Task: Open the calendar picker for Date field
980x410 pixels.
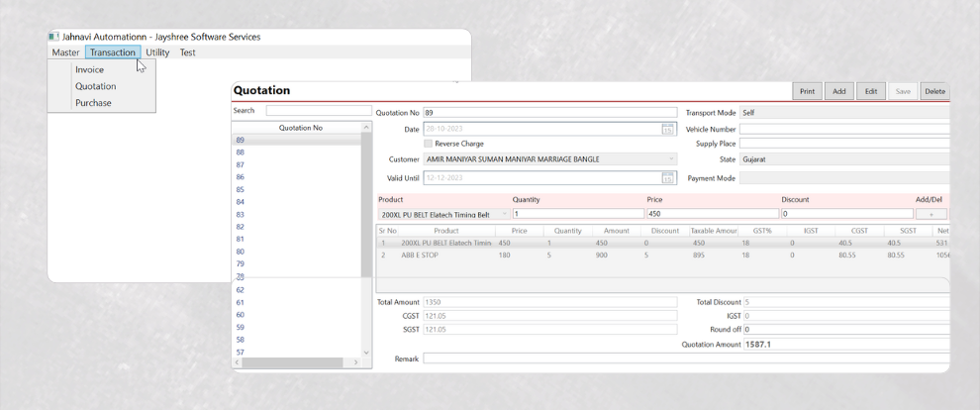Action: [668, 130]
